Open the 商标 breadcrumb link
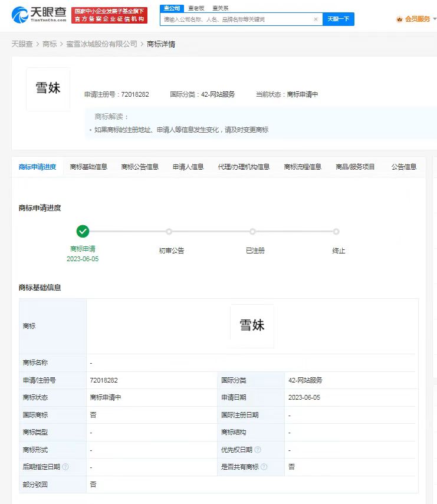This screenshot has height=504, width=437. coord(50,44)
